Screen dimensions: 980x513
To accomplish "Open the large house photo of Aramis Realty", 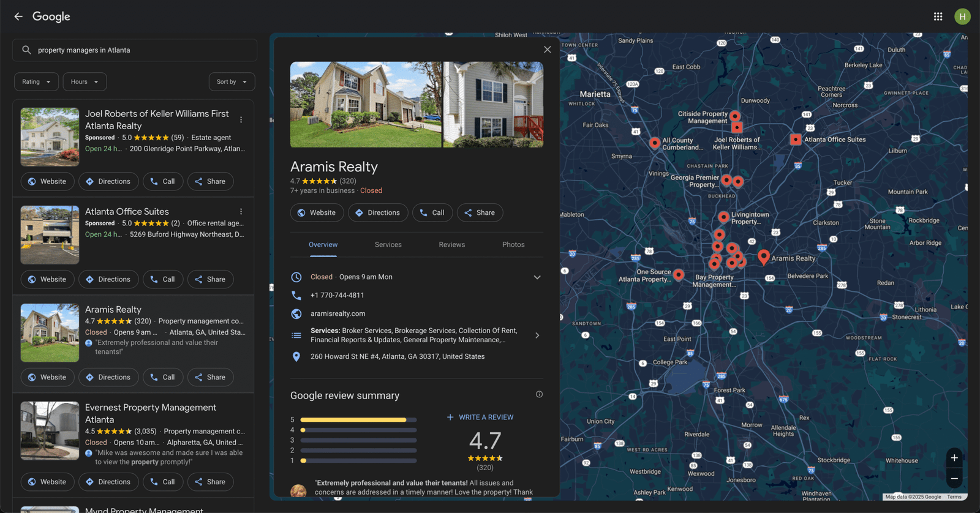I will [366, 105].
